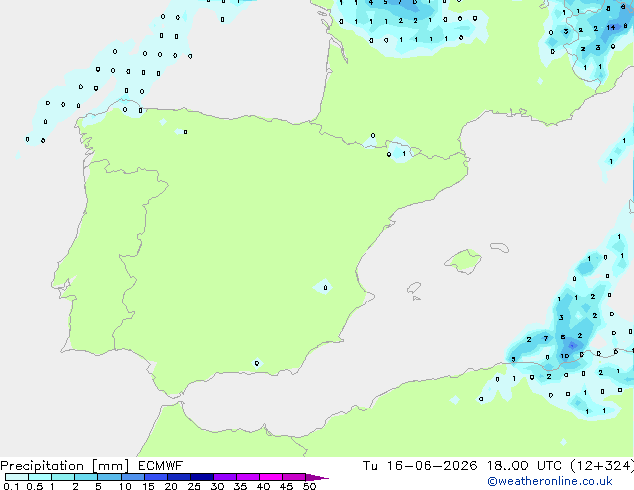
Task: Click the '25' legend scale label
Action: (x=194, y=486)
